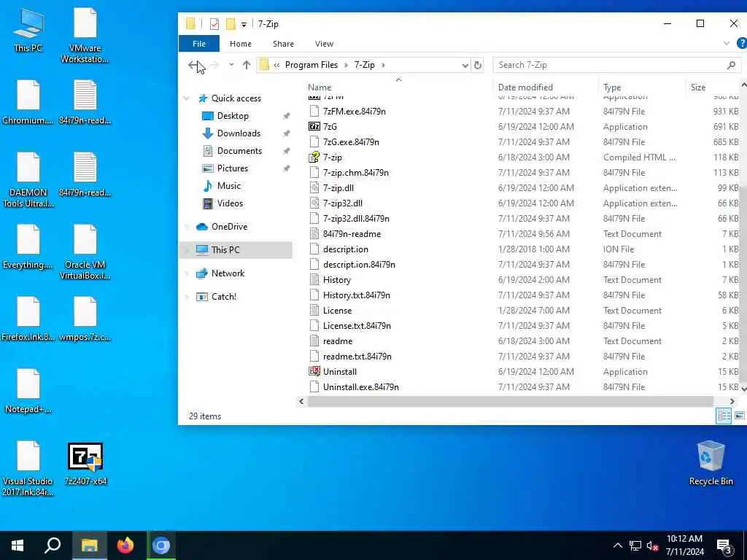Expand the Network tree node
747x560 pixels.
point(186,273)
